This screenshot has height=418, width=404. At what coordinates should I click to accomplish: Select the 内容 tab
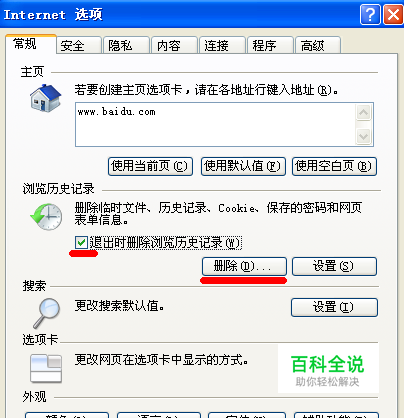[174, 45]
